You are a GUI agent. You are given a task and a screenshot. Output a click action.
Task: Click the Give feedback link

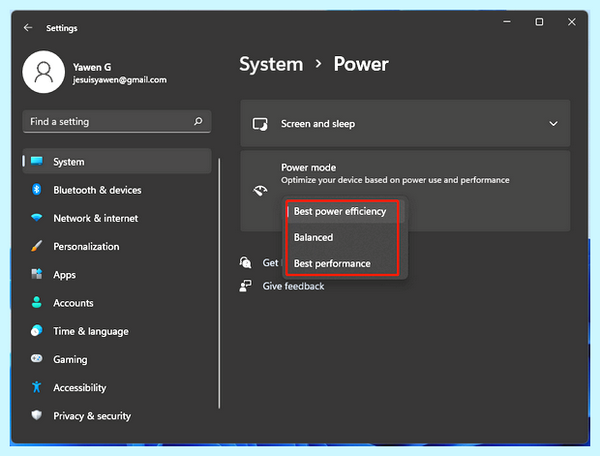coord(293,286)
